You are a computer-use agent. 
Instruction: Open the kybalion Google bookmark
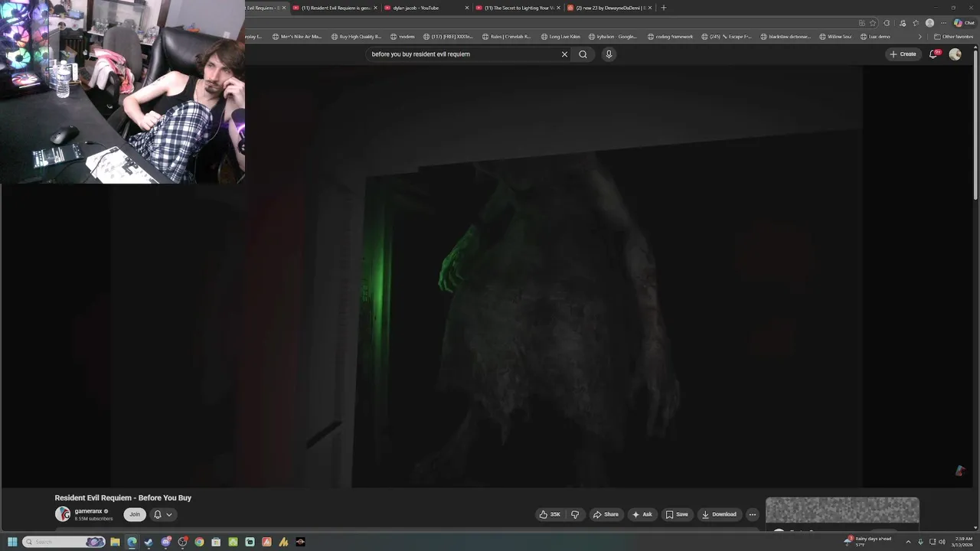(612, 37)
